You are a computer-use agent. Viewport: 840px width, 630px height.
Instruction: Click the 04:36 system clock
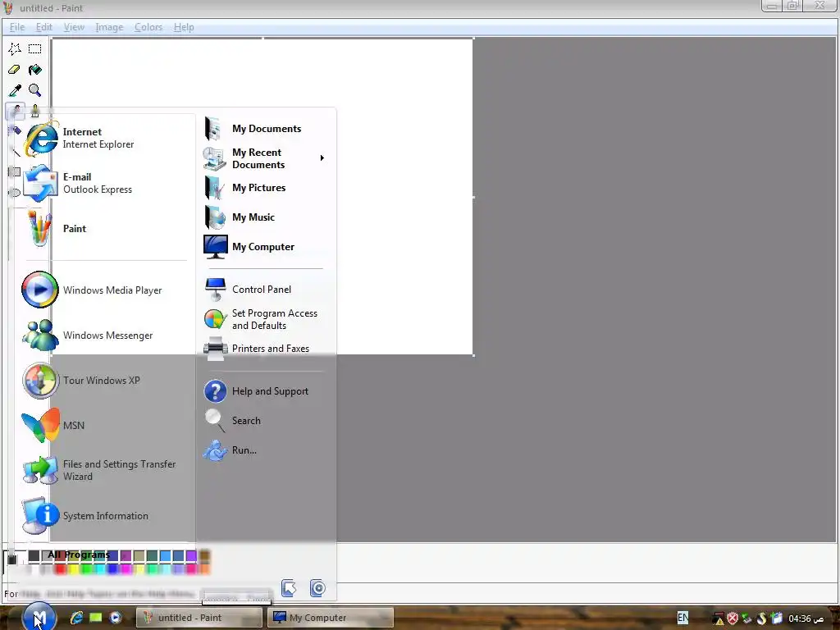coord(806,619)
